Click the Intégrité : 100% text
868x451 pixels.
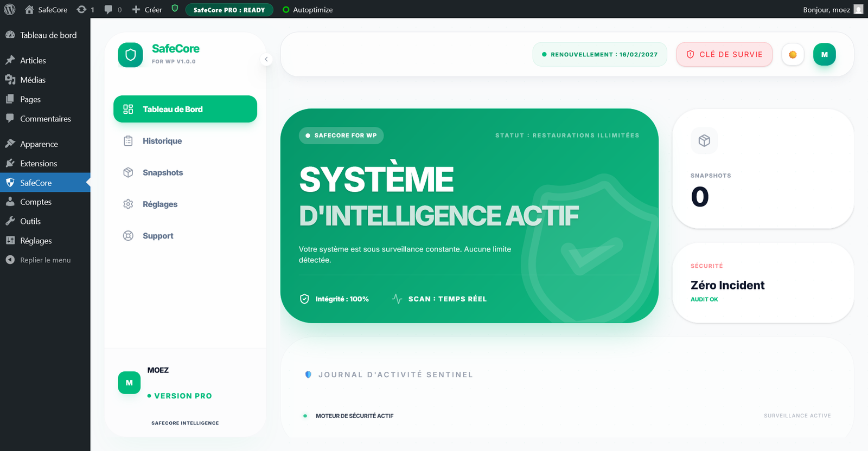tap(342, 299)
